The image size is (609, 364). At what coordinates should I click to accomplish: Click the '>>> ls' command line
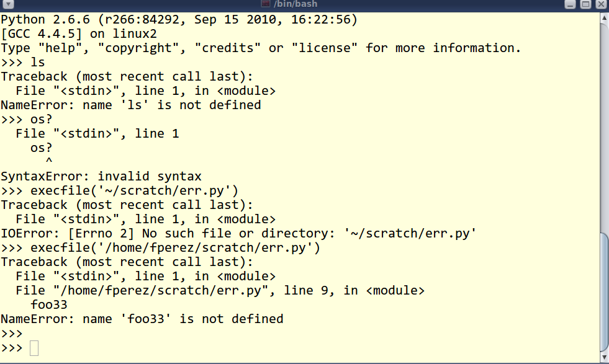pos(23,62)
